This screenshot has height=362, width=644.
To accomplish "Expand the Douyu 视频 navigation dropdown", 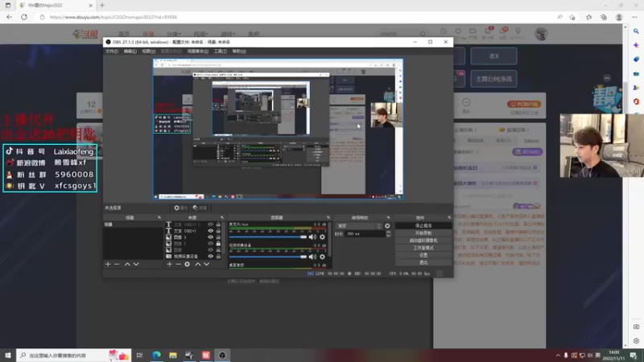I will 200,34.
